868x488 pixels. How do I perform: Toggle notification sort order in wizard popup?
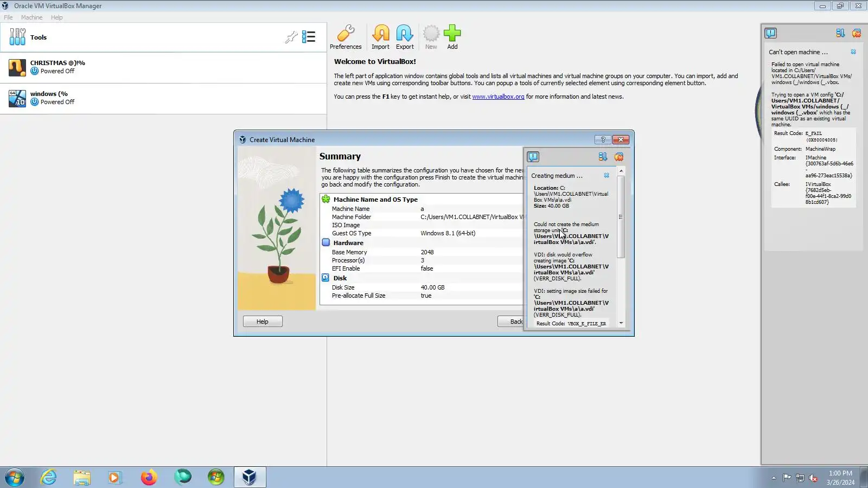pyautogui.click(x=603, y=157)
